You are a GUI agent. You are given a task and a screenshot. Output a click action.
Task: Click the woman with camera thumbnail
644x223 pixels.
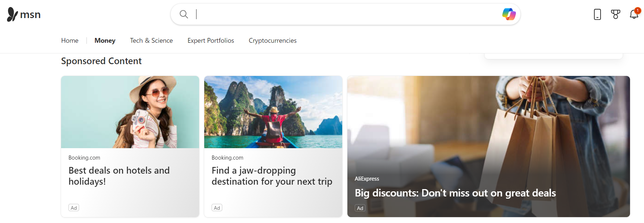[x=130, y=112]
